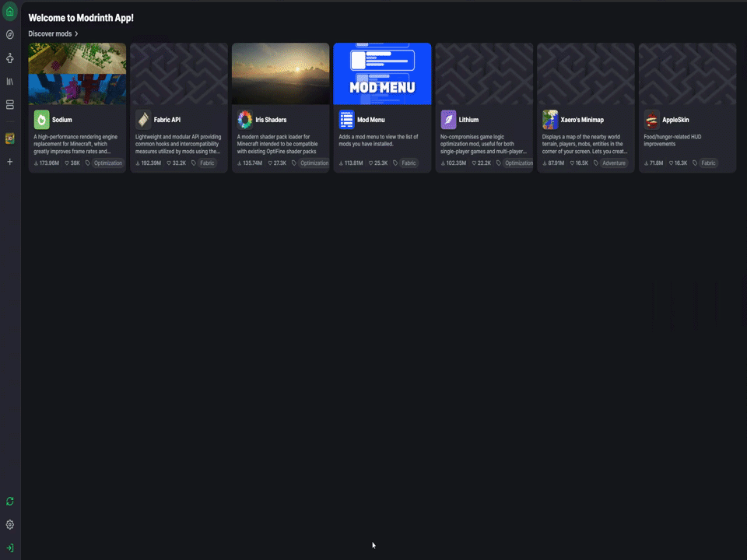Click the Sodium mod logo icon
747x560 pixels.
pyautogui.click(x=41, y=120)
